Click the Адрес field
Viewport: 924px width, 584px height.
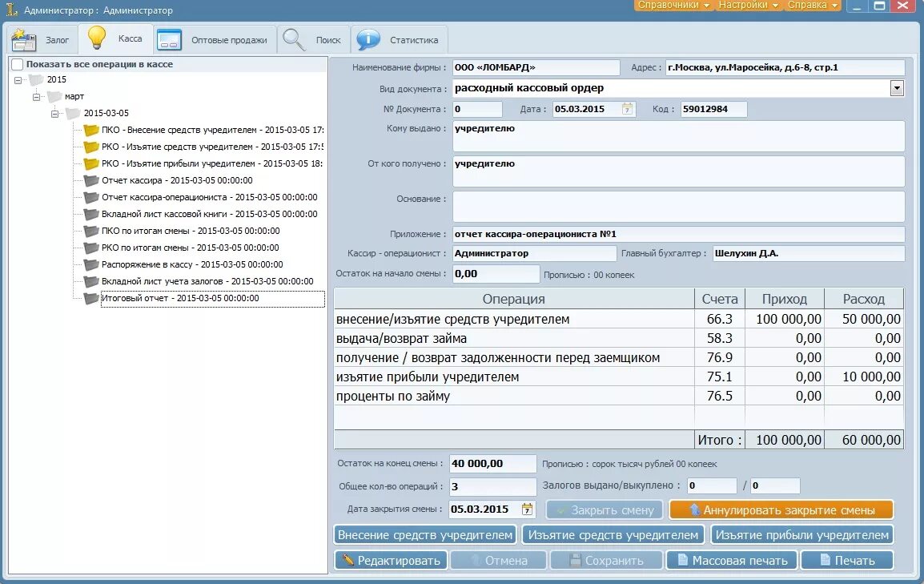(x=785, y=68)
